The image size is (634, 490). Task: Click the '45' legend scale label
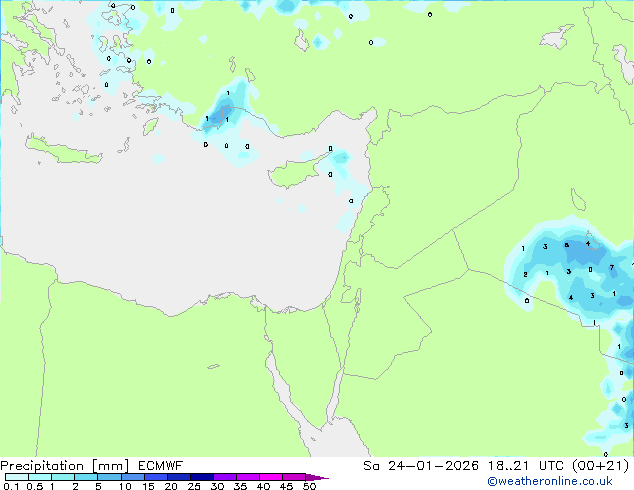[286, 486]
